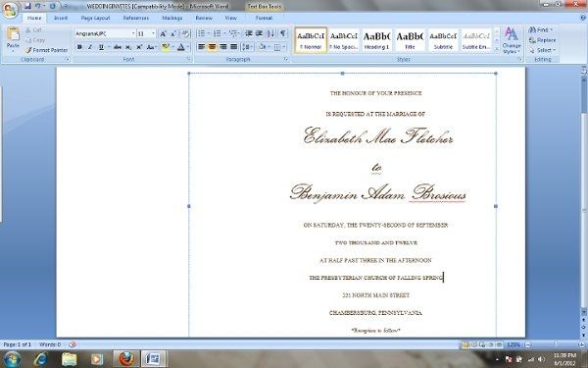This screenshot has height=368, width=588.
Task: Open Windows Start menu orb
Action: (12, 359)
